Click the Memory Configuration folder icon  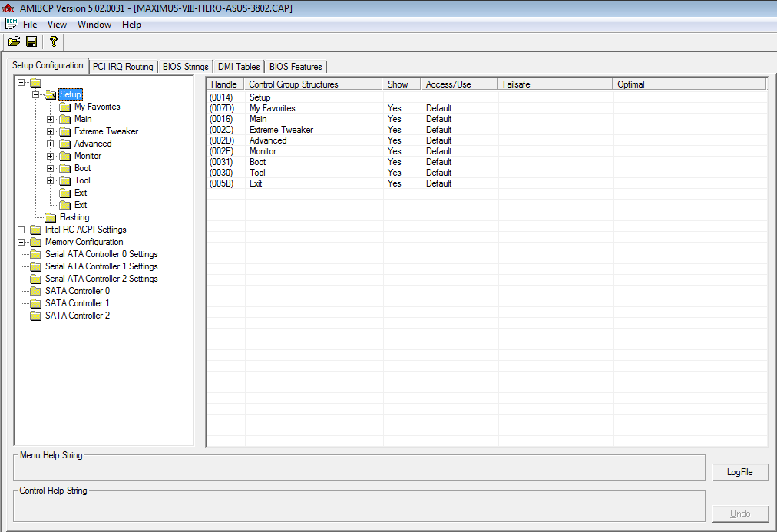pyautogui.click(x=35, y=242)
